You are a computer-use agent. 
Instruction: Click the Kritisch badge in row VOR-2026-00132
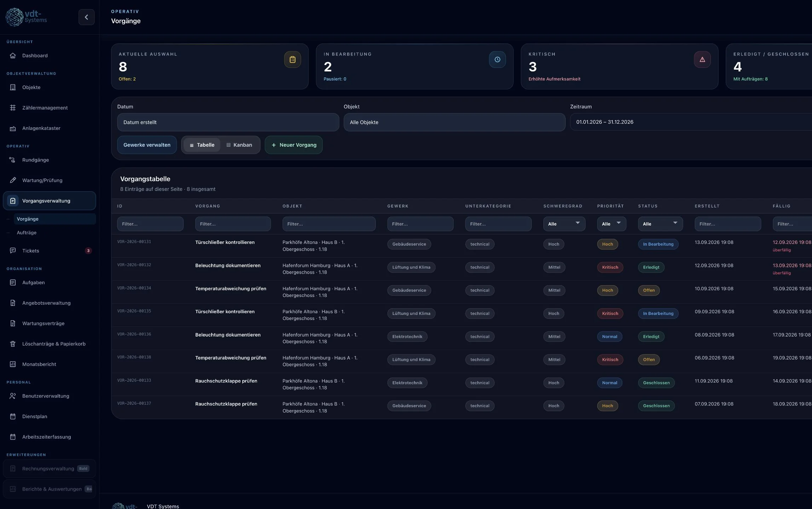610,267
